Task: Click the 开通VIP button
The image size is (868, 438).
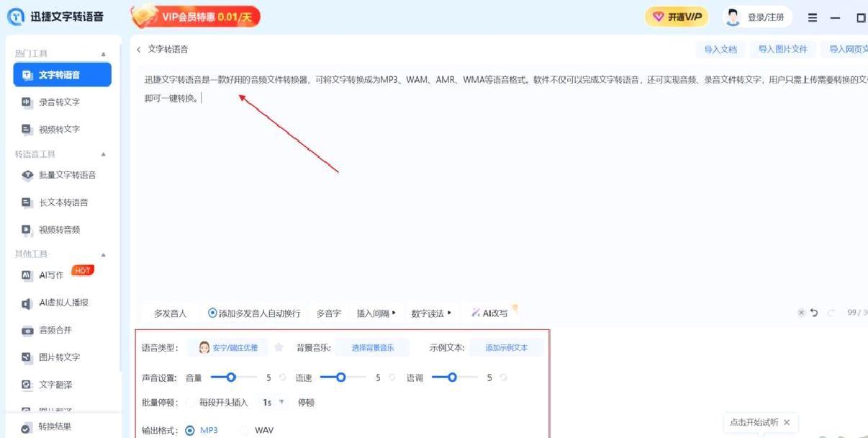Action: [x=677, y=17]
